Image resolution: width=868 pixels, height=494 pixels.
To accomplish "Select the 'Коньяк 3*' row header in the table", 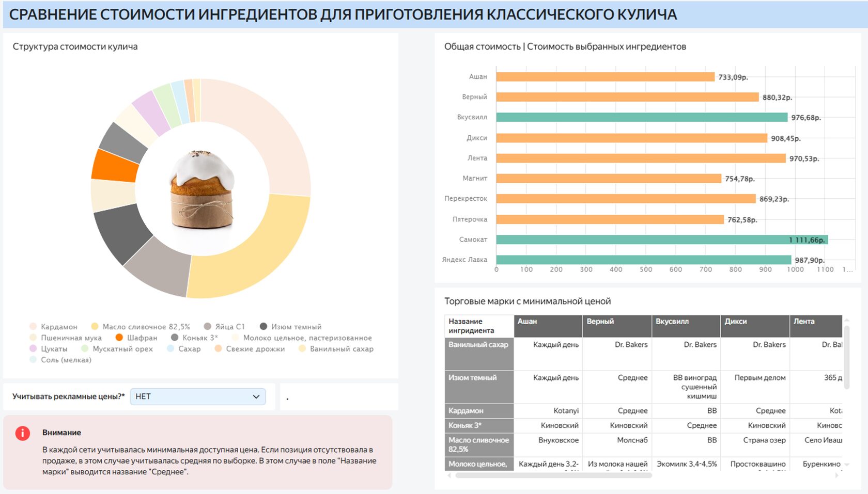I will 479,426.
